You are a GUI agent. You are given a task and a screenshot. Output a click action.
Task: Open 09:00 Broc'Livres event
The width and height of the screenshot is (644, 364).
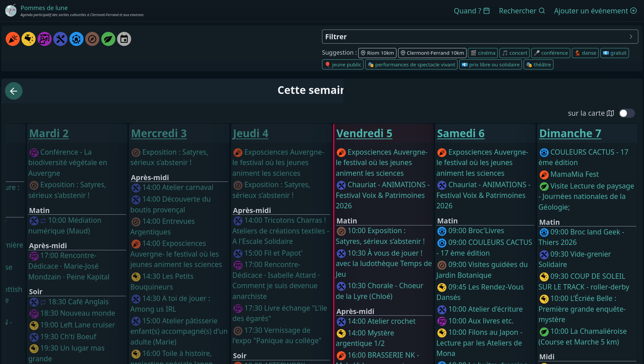pyautogui.click(x=471, y=231)
